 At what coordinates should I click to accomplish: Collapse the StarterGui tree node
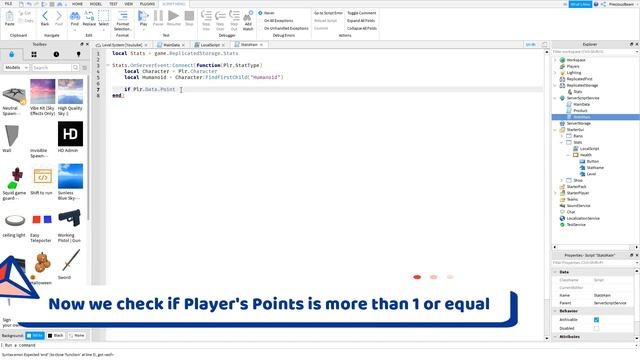555,130
